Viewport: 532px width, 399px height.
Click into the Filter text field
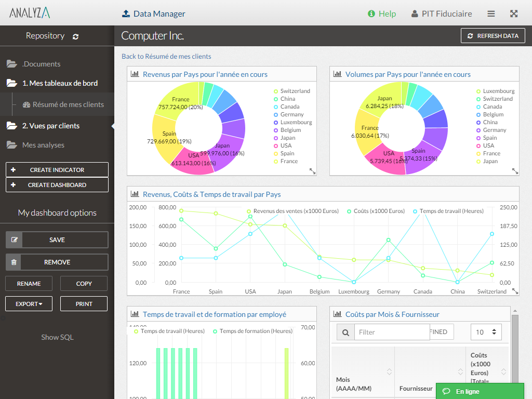[x=391, y=332]
